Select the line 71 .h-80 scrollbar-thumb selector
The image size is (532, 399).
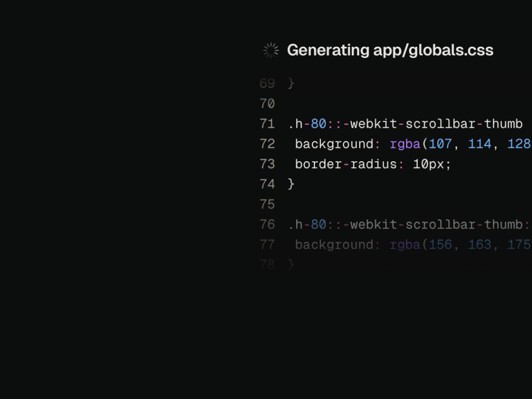[x=405, y=124]
